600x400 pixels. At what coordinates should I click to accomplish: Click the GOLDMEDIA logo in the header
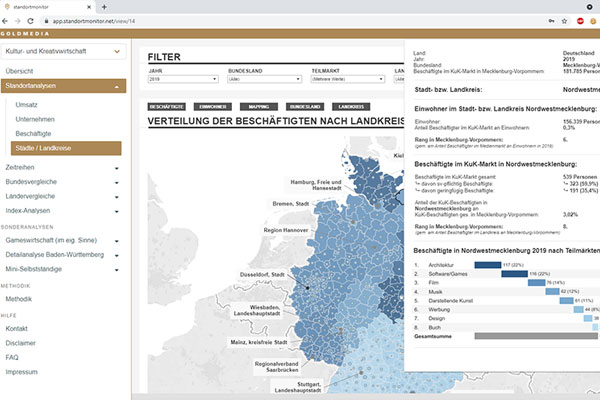[25, 34]
